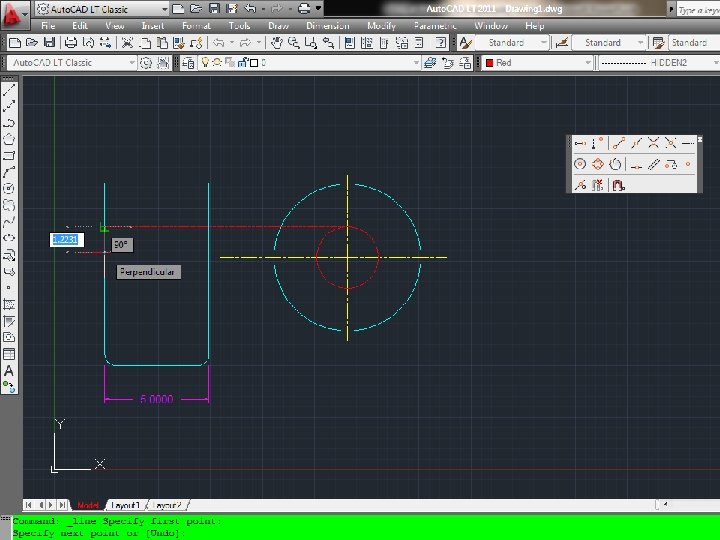Toggle the Snap to None icon
The width and height of the screenshot is (720, 540).
pyautogui.click(x=597, y=185)
